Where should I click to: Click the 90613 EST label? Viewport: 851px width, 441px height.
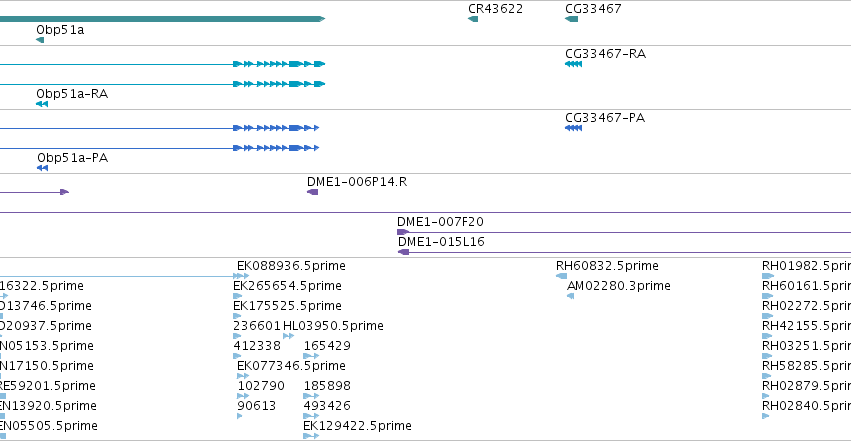(257, 406)
